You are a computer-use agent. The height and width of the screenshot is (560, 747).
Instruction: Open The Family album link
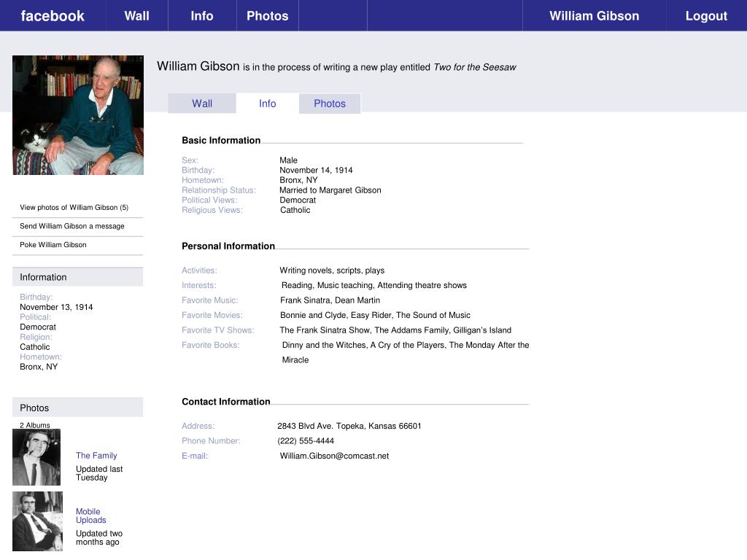(96, 456)
